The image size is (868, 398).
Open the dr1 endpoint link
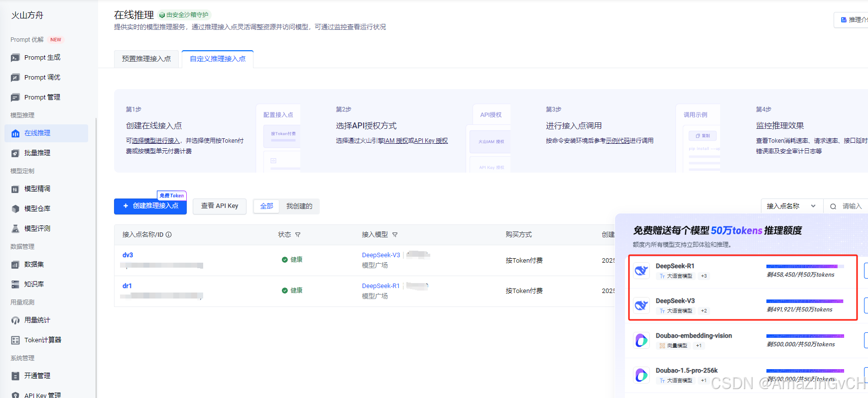pos(127,286)
